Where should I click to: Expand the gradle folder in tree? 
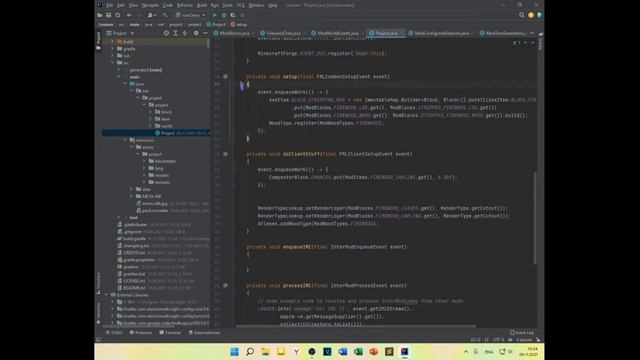113,49
